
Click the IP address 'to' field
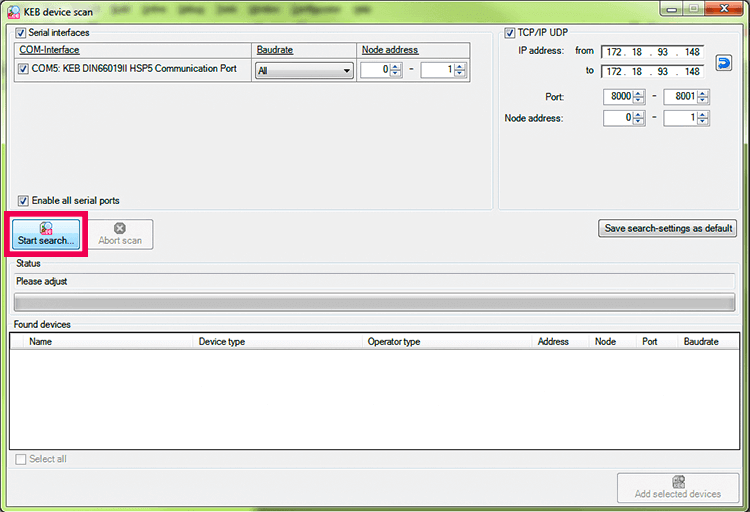[x=652, y=72]
